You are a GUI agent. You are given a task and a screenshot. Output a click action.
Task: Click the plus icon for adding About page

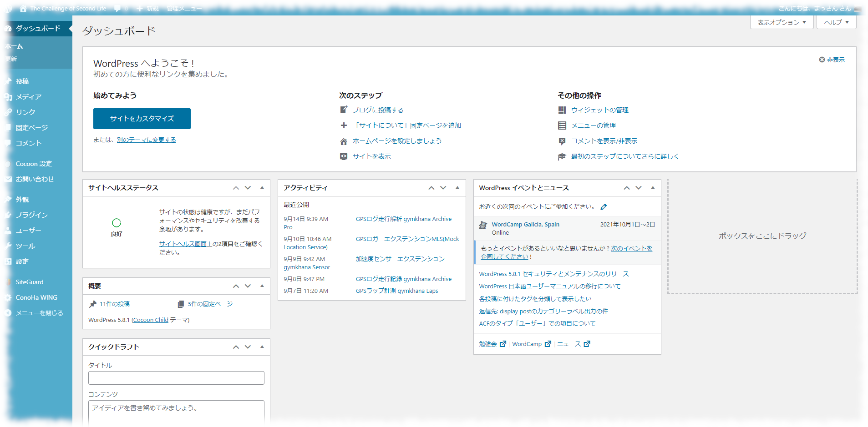[344, 125]
